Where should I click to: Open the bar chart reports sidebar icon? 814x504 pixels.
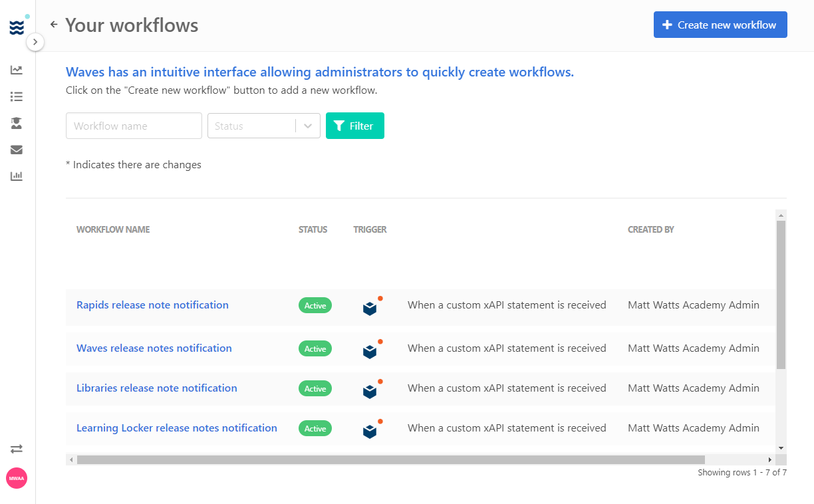(x=17, y=176)
